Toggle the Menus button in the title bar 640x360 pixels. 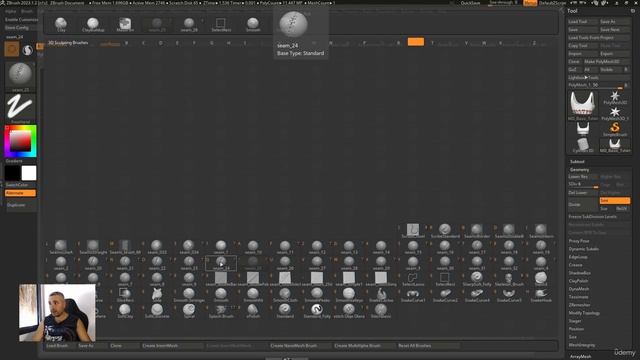(x=530, y=3)
